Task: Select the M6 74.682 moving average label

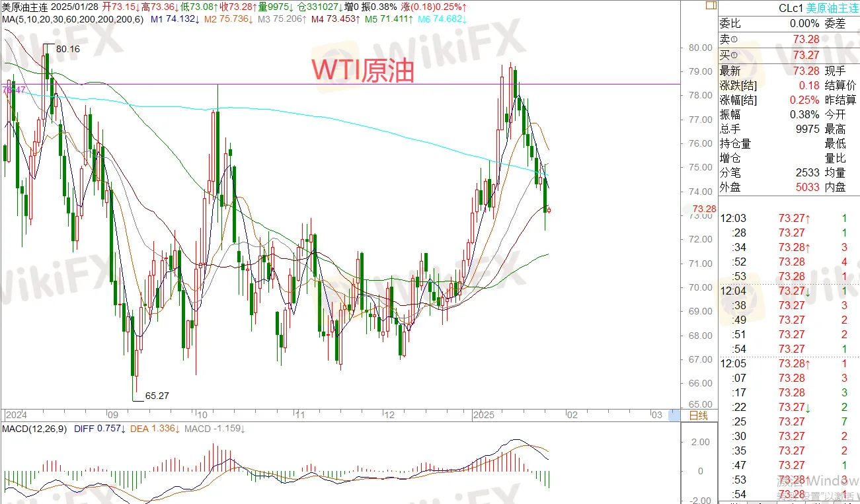Action: [x=441, y=18]
